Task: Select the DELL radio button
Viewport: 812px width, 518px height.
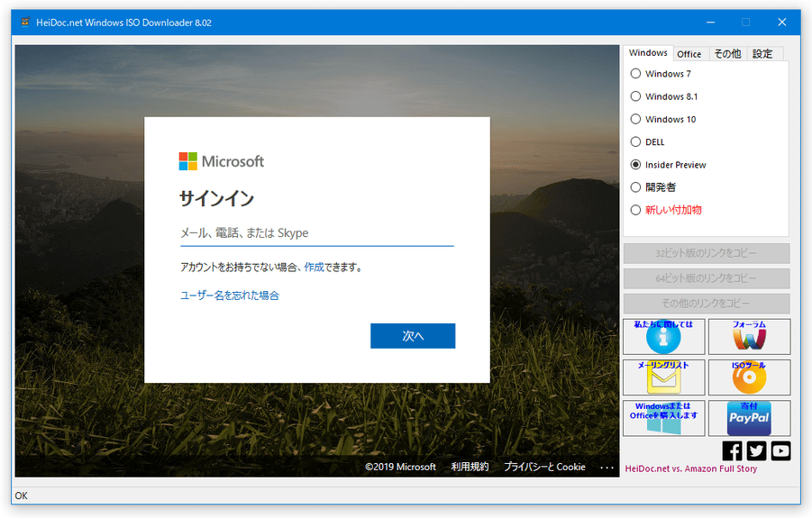Action: tap(635, 141)
